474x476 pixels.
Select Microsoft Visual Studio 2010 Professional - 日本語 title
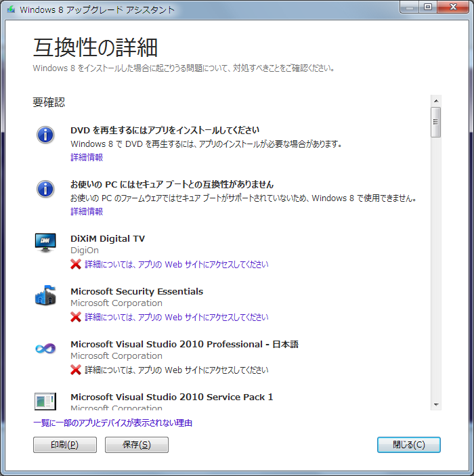pos(184,344)
